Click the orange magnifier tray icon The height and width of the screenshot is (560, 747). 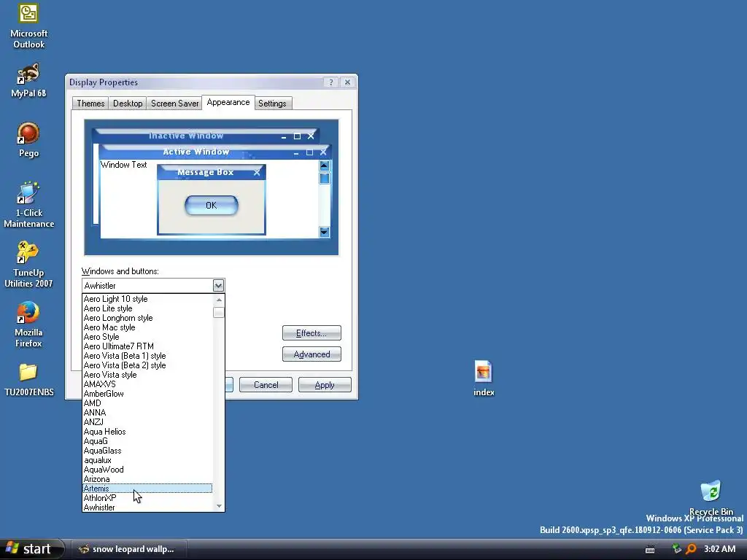691,549
